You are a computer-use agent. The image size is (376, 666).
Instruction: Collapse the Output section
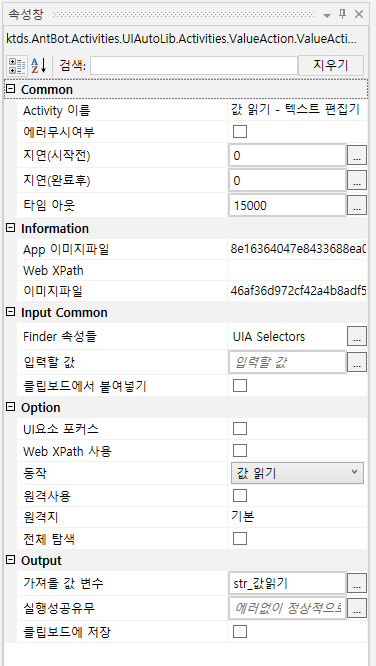point(11,560)
